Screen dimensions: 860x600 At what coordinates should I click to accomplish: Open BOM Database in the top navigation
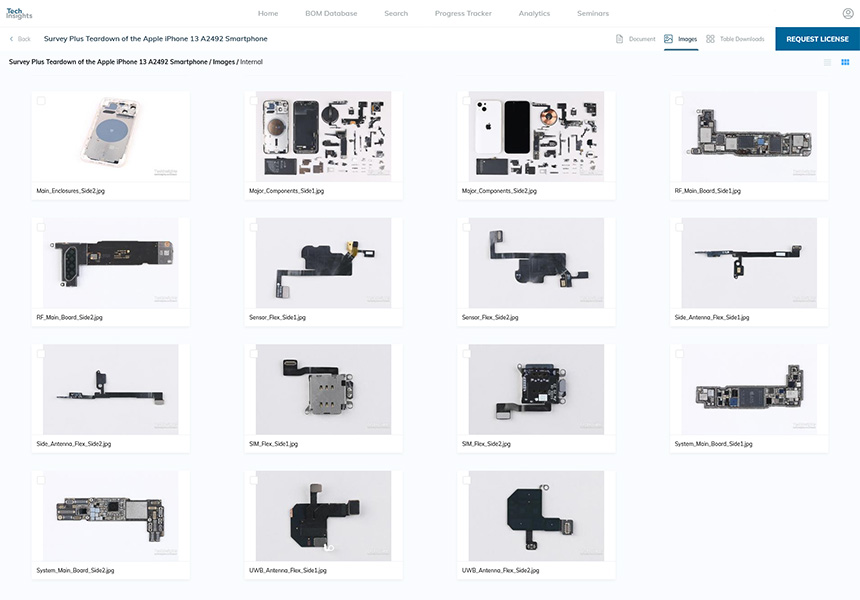tap(331, 13)
